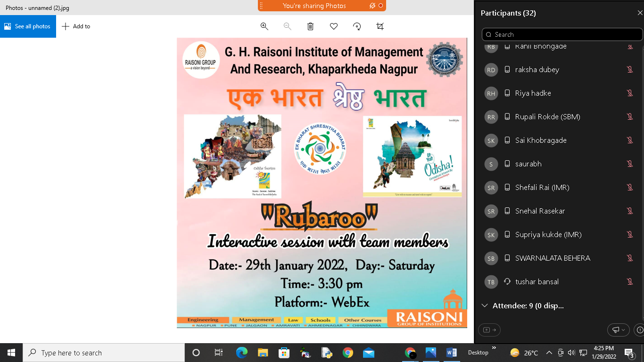Collapse the Attendee: 9 section
Screen dimensions: 644x362
click(485, 305)
